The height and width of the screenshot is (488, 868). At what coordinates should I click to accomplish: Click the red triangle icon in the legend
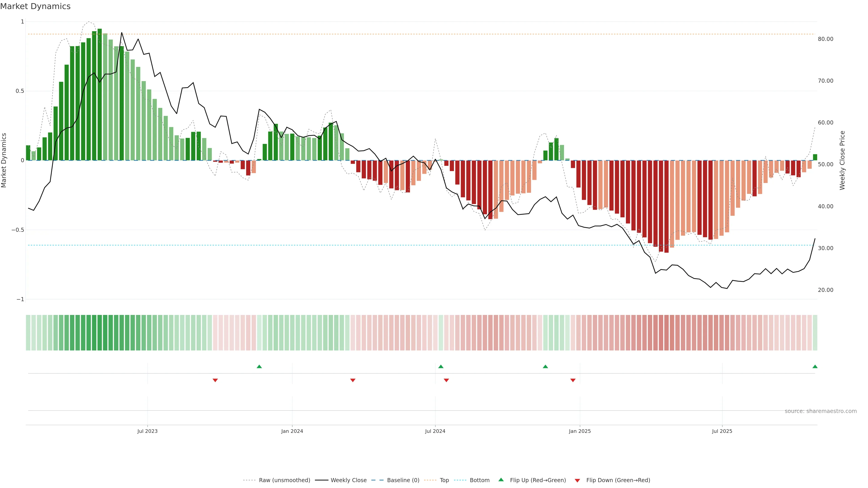[577, 480]
